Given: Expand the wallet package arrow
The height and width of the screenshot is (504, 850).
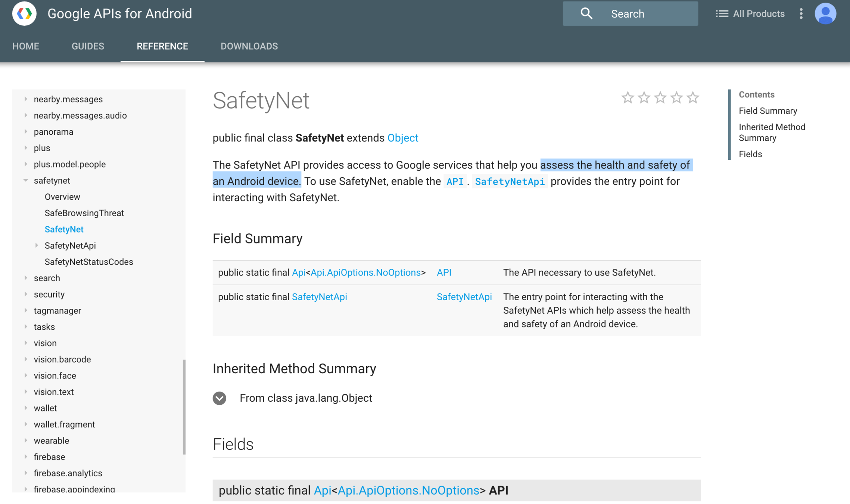Looking at the screenshot, I should [26, 408].
